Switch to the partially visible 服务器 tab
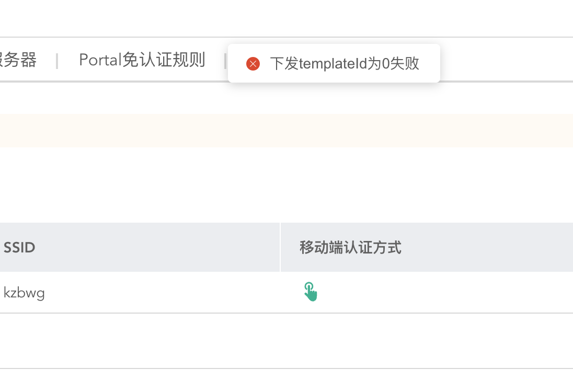573x392 pixels. tap(18, 60)
